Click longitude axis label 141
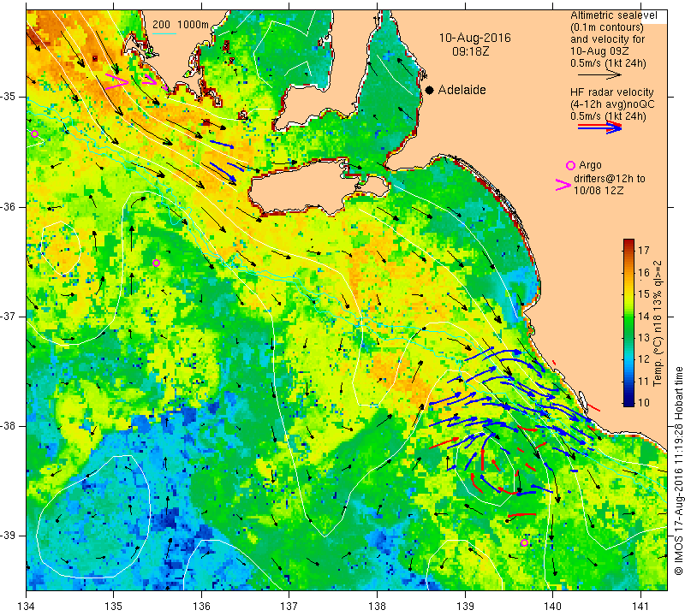Image resolution: width=685 pixels, height=616 pixels. pyautogui.click(x=640, y=606)
